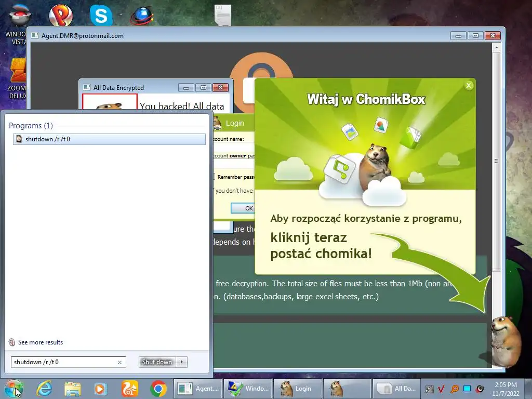Click the Windows Start orb
532x399 pixels.
(x=14, y=389)
